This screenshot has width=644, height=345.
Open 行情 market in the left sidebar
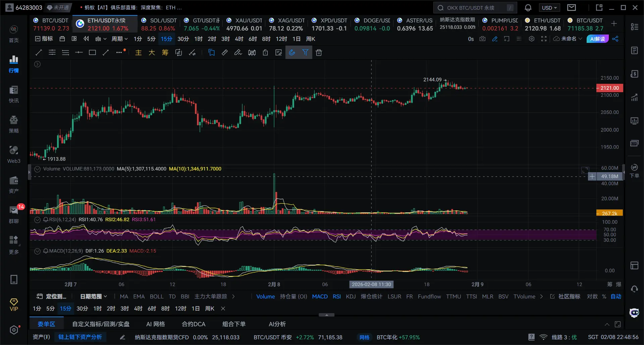(14, 64)
